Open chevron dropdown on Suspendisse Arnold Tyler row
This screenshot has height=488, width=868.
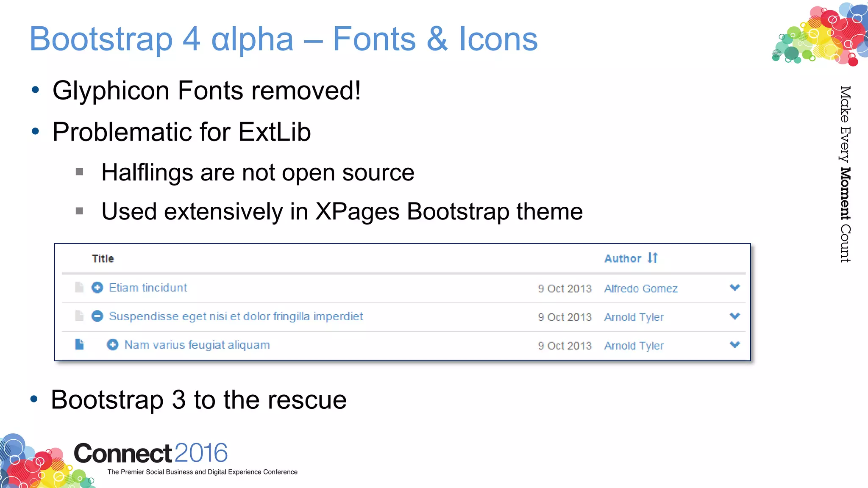735,316
